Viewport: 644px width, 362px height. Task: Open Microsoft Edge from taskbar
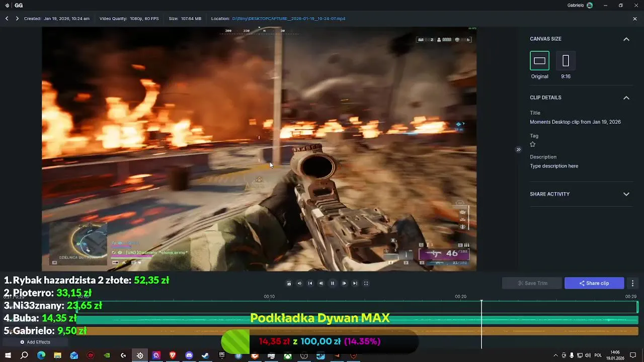pyautogui.click(x=41, y=355)
